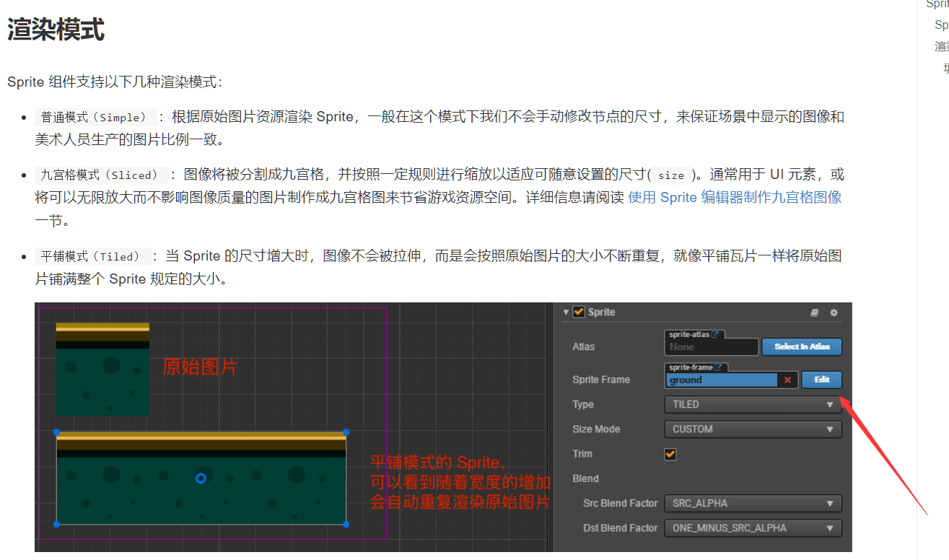Open the 使用 Sprite 编辑器制作九宫格图像 link

click(735, 198)
